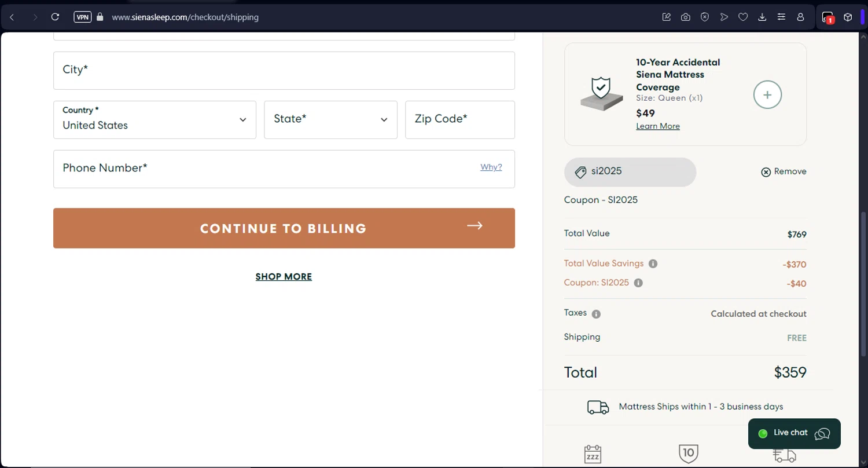This screenshot has height=468, width=868.
Task: Click the $49 coverage price
Action: [645, 114]
